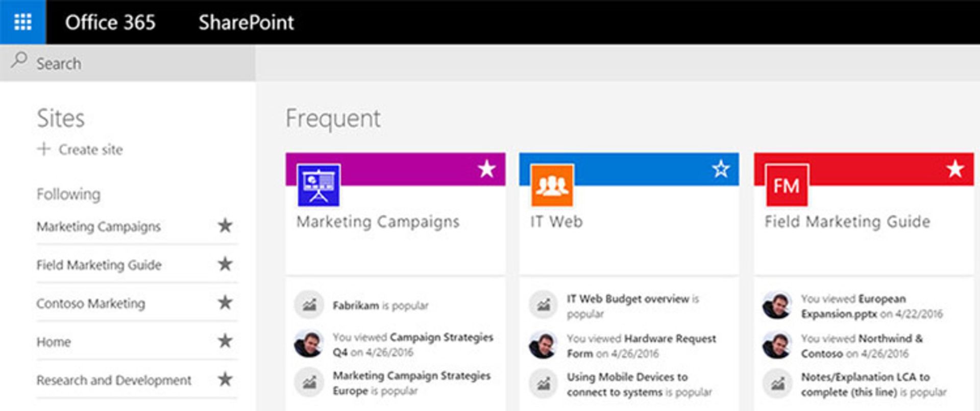Screen dimensions: 980x411
Task: Click user avatar beside Campaign Strategies Q4
Action: pos(309,344)
